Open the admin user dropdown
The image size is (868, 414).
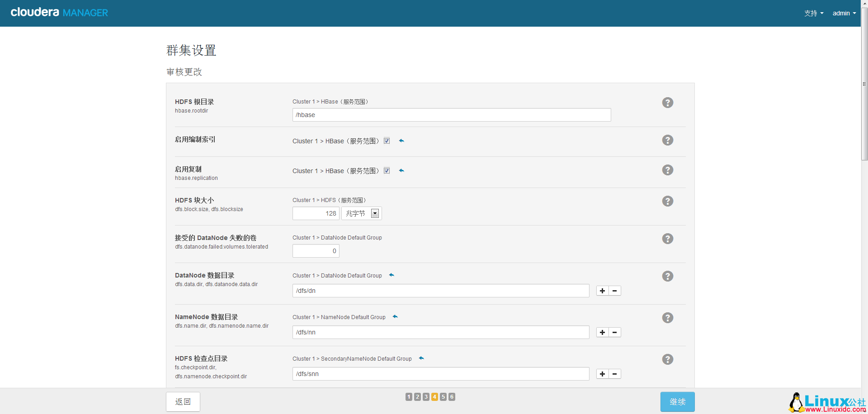click(844, 13)
